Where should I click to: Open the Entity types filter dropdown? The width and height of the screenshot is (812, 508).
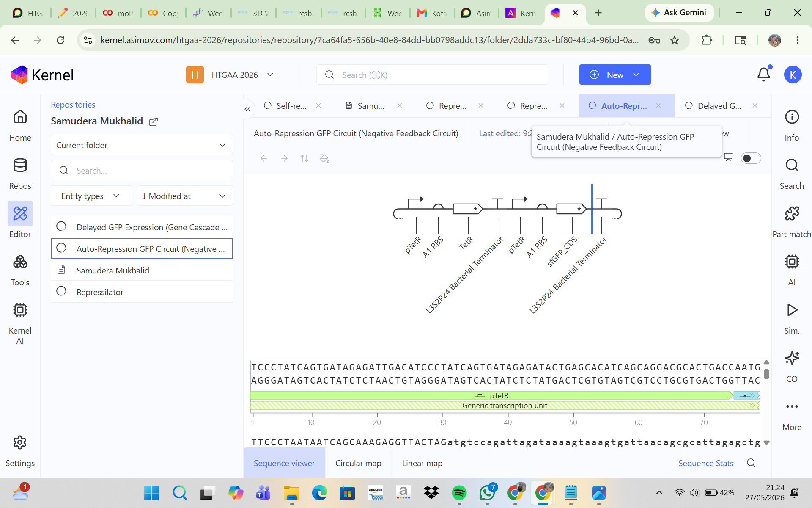pyautogui.click(x=91, y=196)
